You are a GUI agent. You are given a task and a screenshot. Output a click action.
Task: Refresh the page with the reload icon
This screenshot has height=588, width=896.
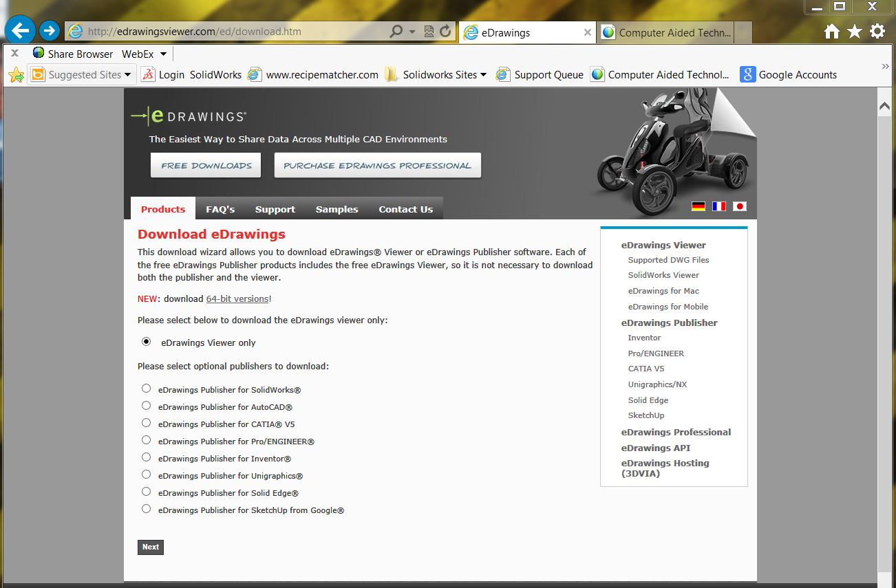tap(445, 31)
